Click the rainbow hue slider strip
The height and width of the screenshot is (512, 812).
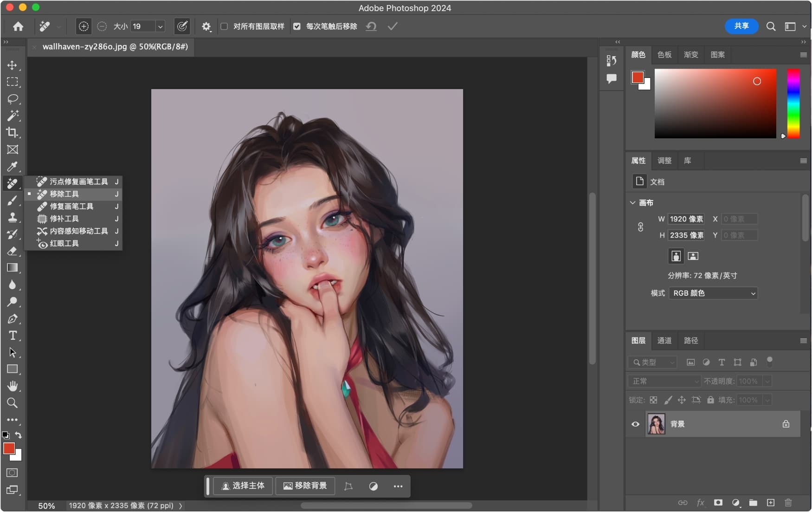pyautogui.click(x=793, y=103)
